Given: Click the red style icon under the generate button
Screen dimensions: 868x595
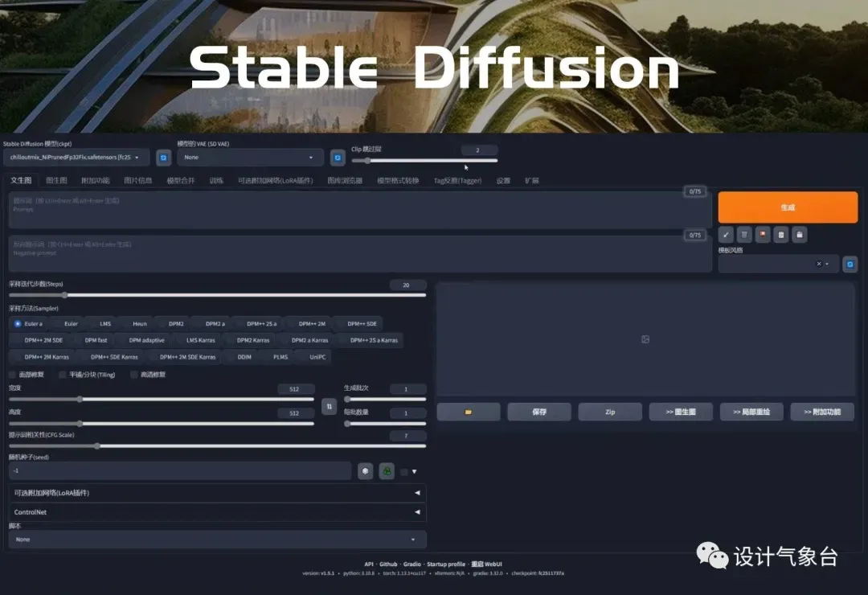Looking at the screenshot, I should [763, 235].
